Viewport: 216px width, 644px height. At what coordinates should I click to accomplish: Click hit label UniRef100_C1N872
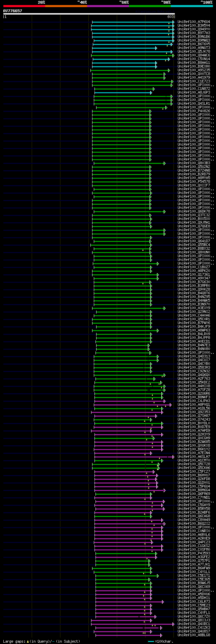194,89
